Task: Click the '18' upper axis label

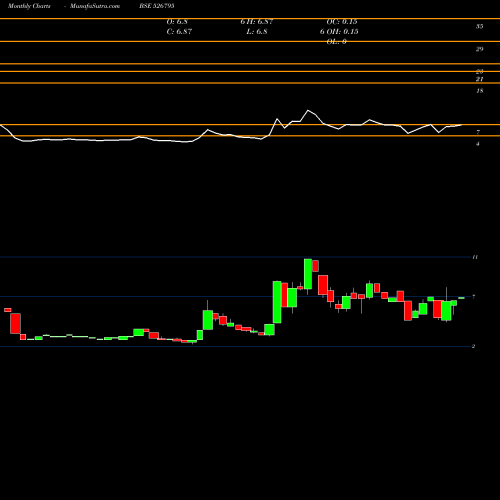Action: pyautogui.click(x=479, y=91)
